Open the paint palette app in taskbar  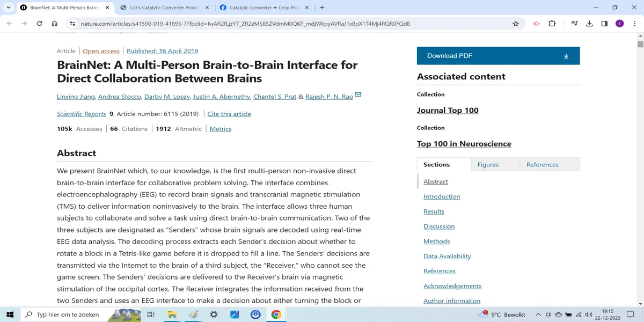coord(193,314)
